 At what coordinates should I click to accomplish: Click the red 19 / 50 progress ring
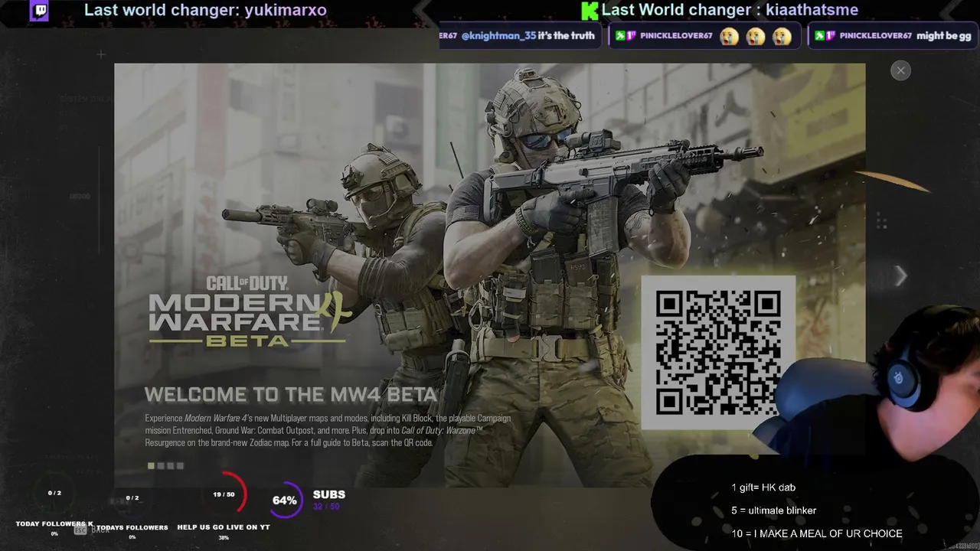[224, 494]
